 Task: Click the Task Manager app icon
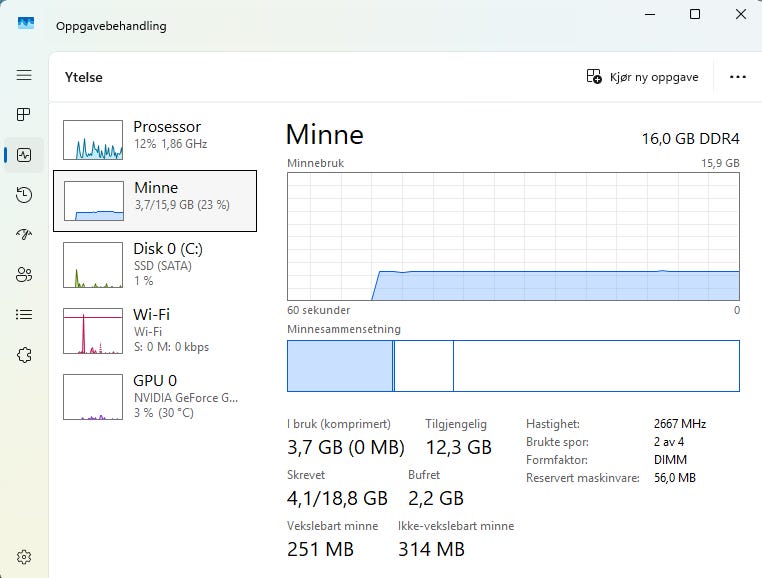tap(26, 23)
